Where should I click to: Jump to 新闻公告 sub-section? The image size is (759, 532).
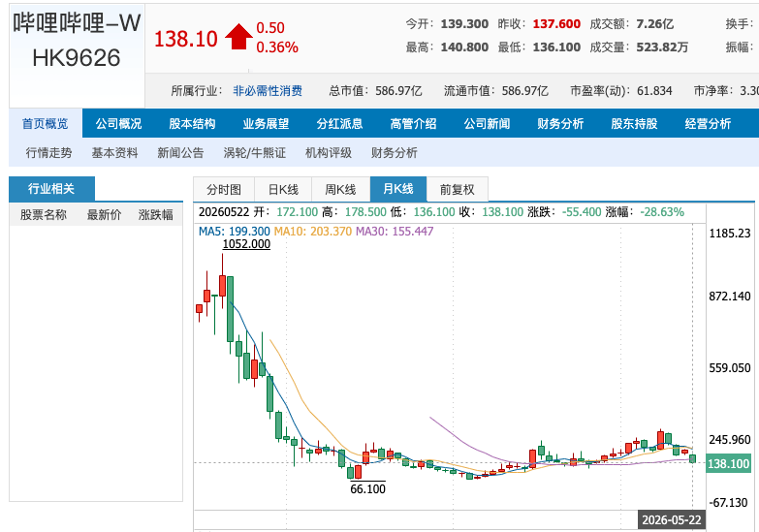[180, 153]
